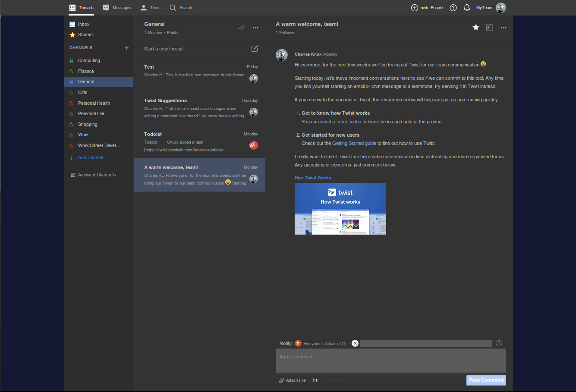Screen dimensions: 576x392
Task: Click avatar on Test thread row
Action: (254, 78)
